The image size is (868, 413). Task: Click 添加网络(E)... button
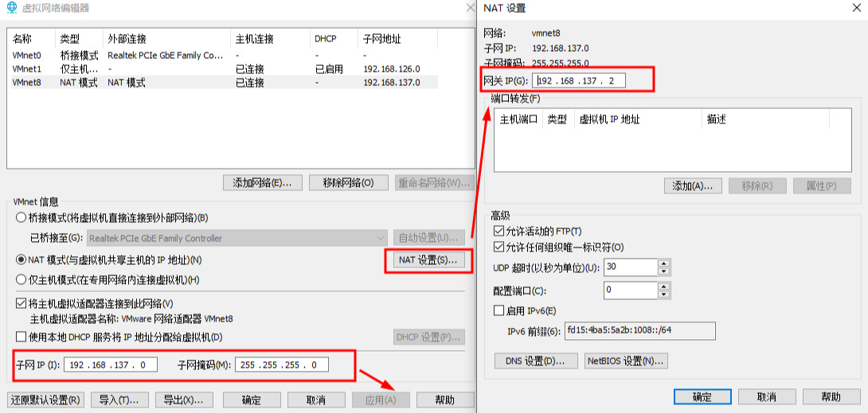pos(263,182)
